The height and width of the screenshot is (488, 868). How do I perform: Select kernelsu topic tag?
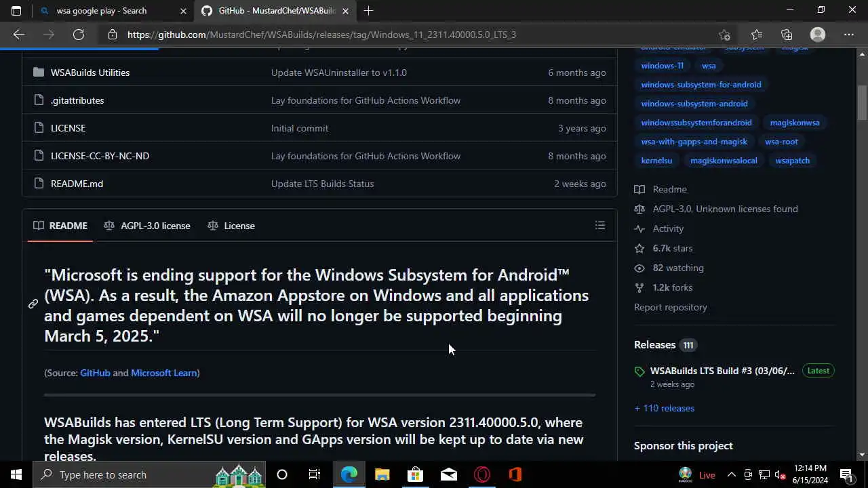(x=656, y=161)
